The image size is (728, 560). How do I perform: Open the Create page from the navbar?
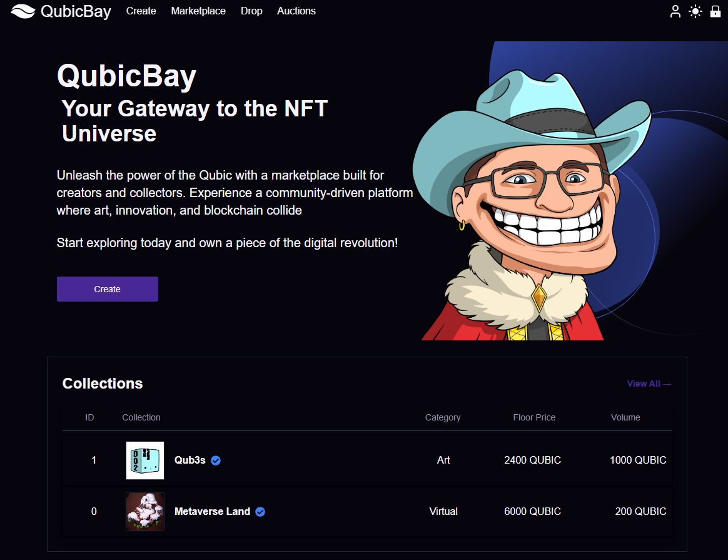click(141, 11)
